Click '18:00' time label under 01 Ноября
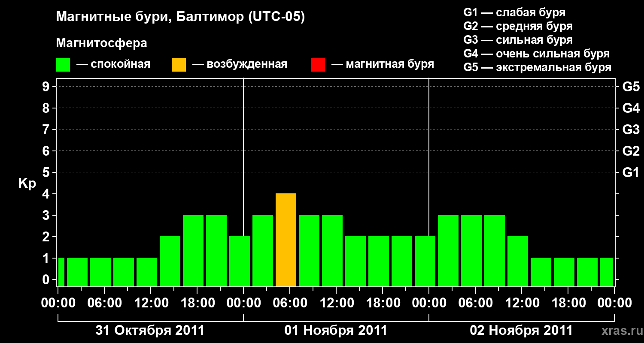 point(383,303)
